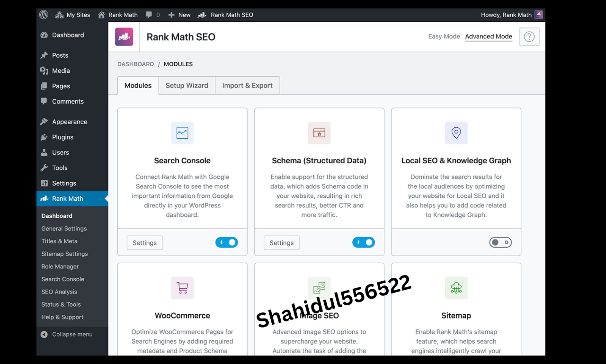
Task: Open Search Console module Settings button
Action: [144, 243]
